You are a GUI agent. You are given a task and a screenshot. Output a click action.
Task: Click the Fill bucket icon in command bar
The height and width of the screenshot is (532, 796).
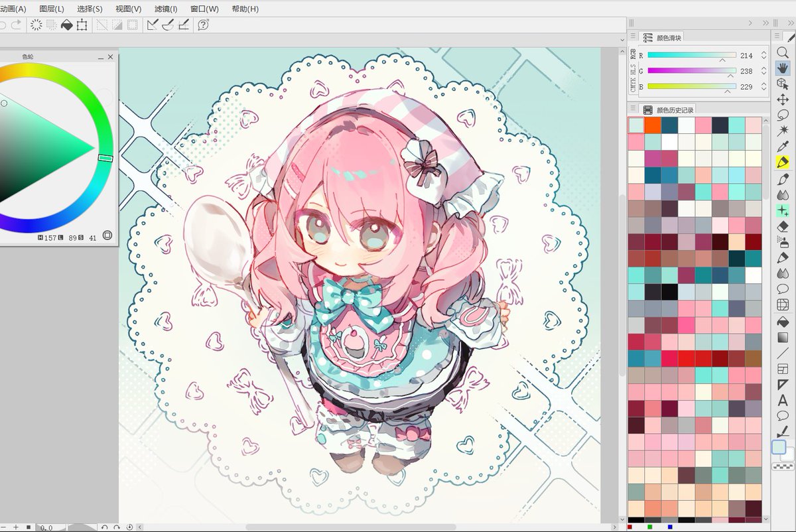[66, 25]
